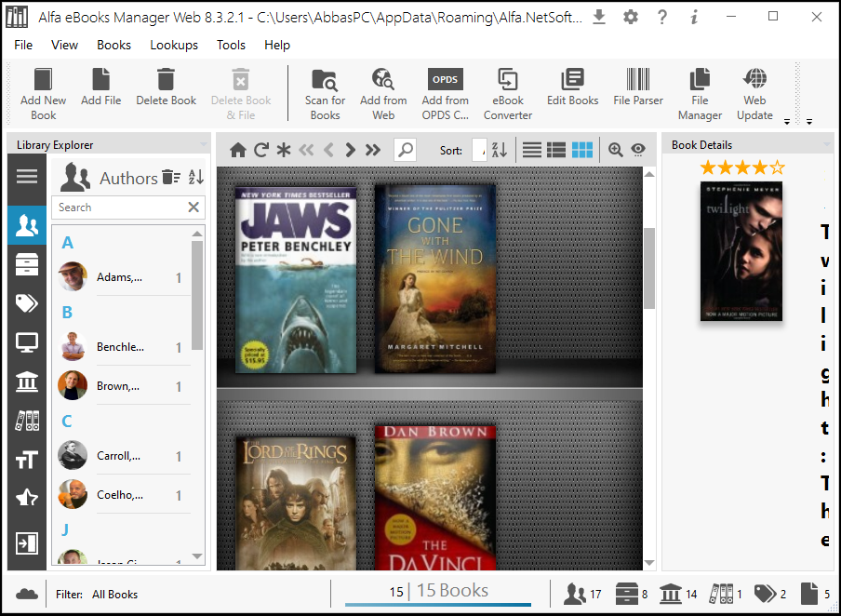Viewport: 841px width, 616px height.
Task: Select author Benchley in the list
Action: [x=124, y=347]
